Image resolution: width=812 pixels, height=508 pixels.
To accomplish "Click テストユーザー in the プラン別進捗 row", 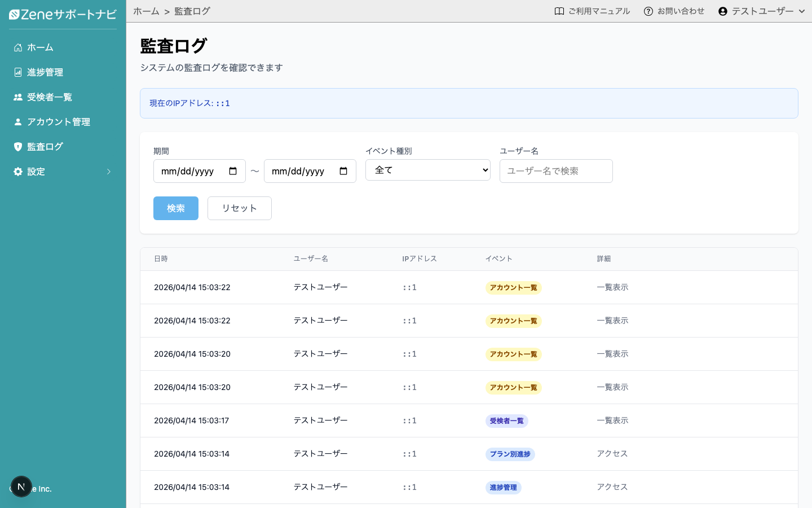I will (x=320, y=454).
